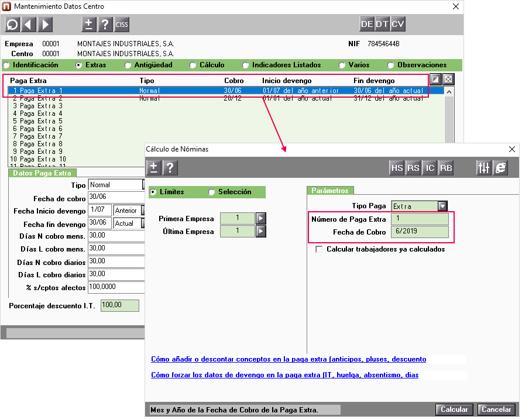
Task: Open link about añadir o descontar conceptos
Action: point(289,359)
